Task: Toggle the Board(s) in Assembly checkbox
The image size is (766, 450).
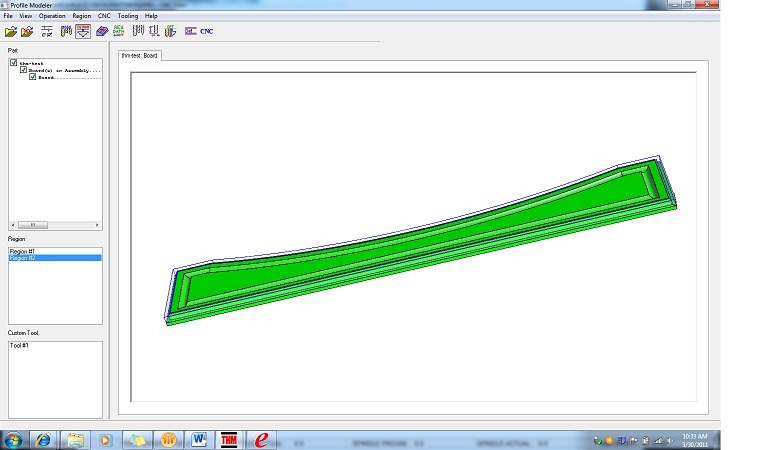Action: click(x=23, y=70)
